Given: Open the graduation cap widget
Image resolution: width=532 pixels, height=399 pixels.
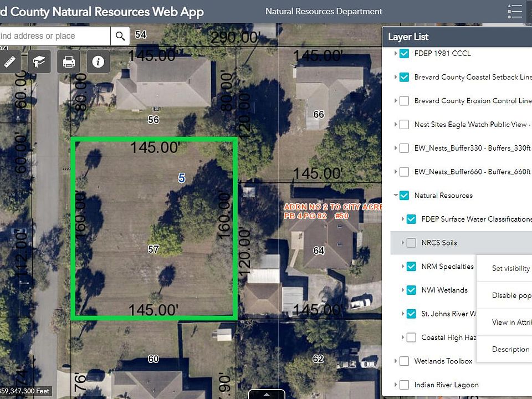Looking at the screenshot, I should coord(39,62).
